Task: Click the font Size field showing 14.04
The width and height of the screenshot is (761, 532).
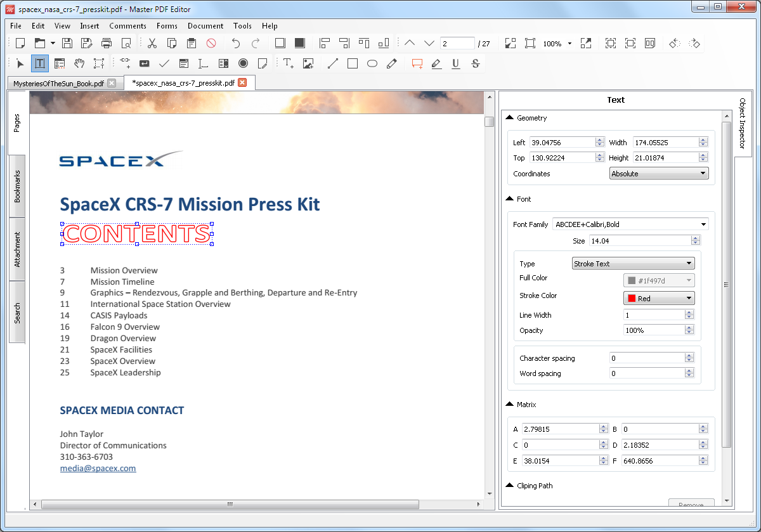Action: pyautogui.click(x=640, y=241)
